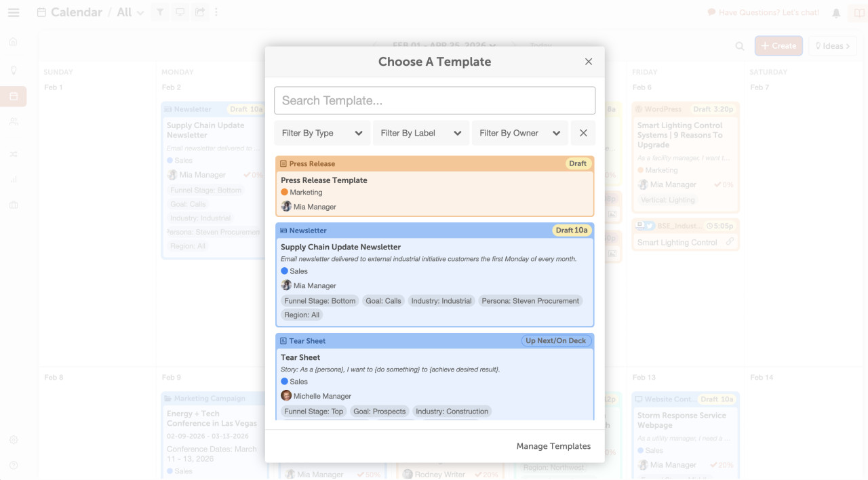
Task: Click the Funnel Stage: Top tag
Action: [x=314, y=412]
